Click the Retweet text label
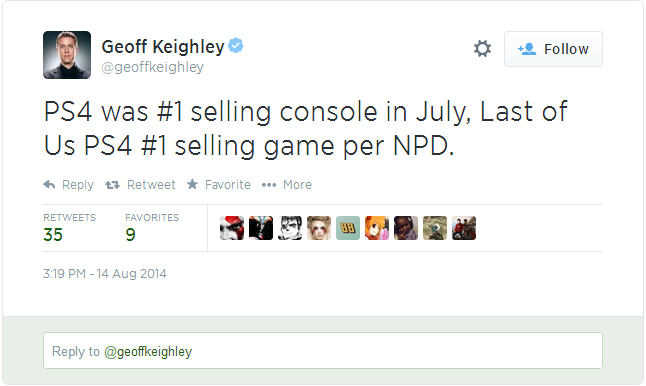This screenshot has height=386, width=646. [151, 185]
